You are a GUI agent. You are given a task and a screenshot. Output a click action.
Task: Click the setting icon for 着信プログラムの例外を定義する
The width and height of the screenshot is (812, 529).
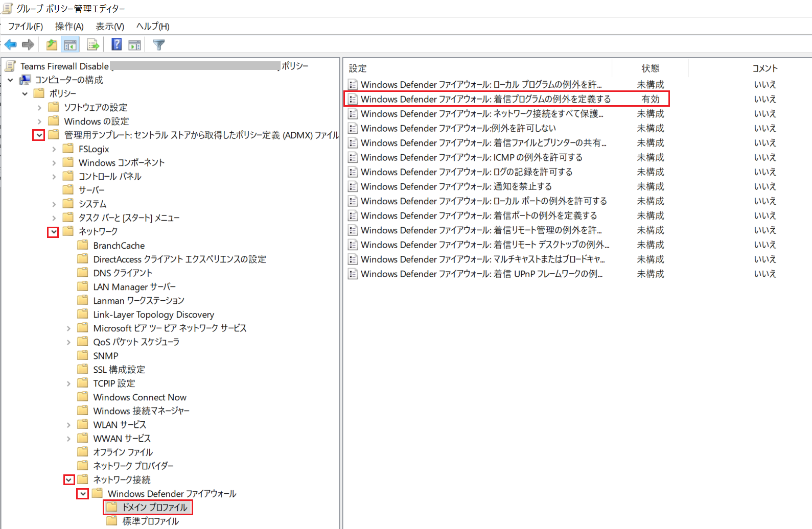point(353,99)
